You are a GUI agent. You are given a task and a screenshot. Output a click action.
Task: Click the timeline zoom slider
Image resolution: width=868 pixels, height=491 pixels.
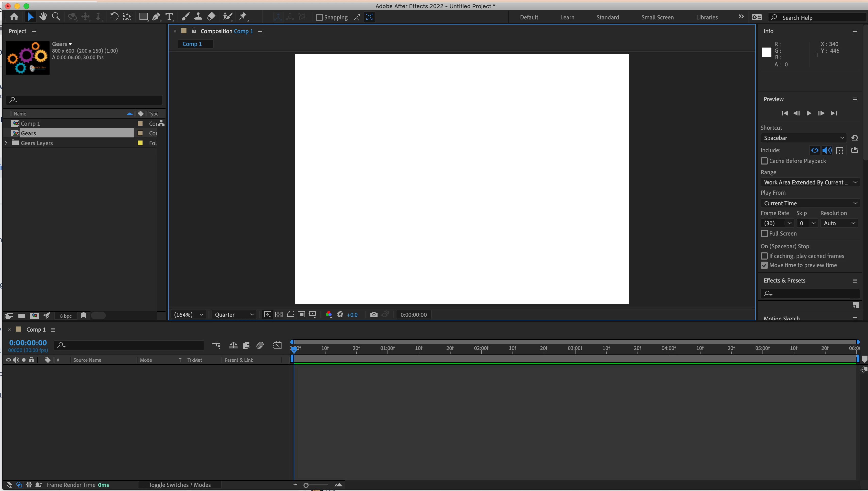click(x=306, y=485)
